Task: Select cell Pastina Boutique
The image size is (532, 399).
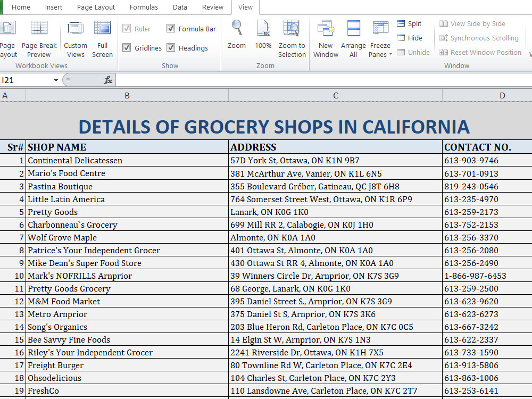Action: pyautogui.click(x=127, y=186)
